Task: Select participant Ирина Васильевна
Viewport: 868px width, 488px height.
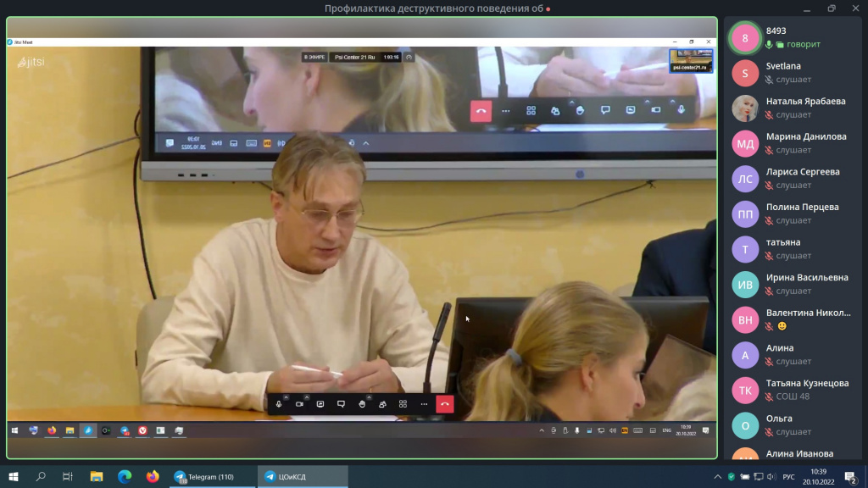Action: coord(793,284)
